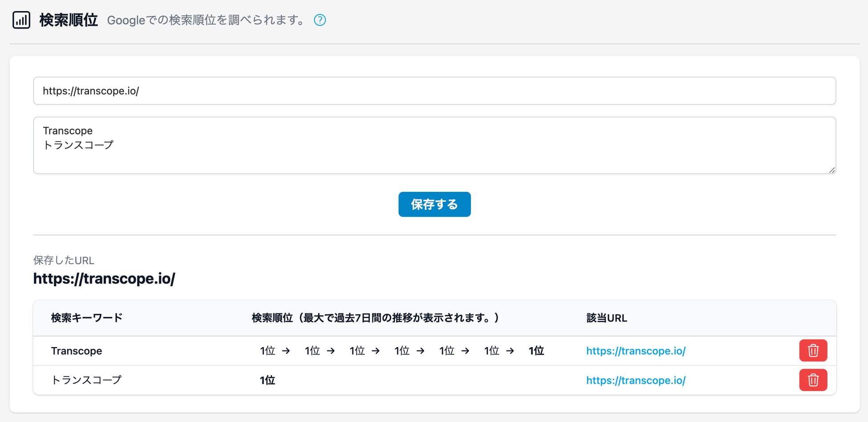Select the Transcope keyword cell
Image resolution: width=868 pixels, height=422 pixels.
pos(77,351)
